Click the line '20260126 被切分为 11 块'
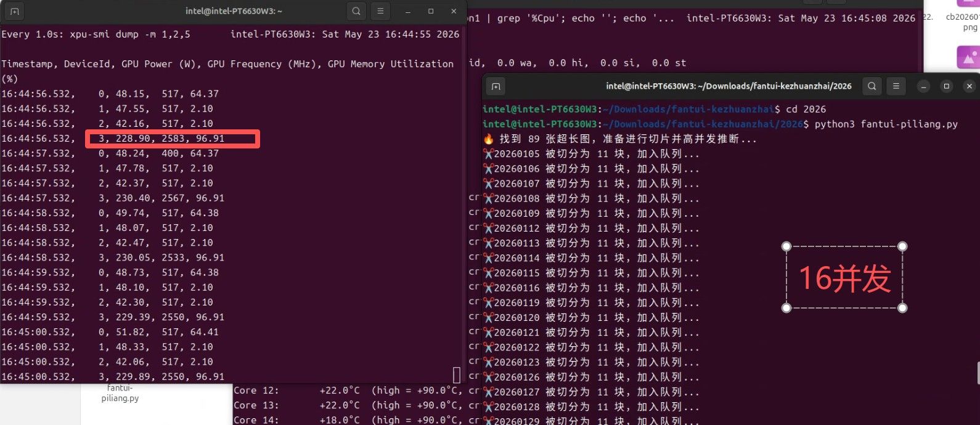 coord(592,377)
